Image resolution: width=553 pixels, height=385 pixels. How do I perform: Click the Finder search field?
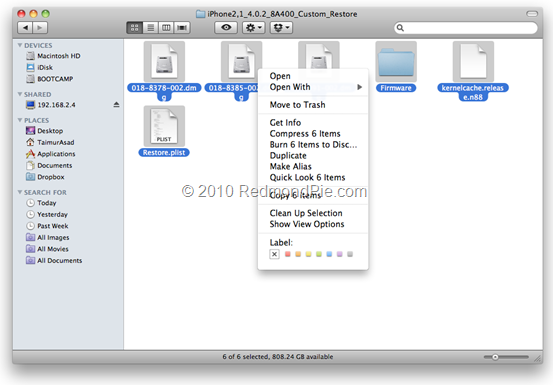pyautogui.click(x=466, y=28)
